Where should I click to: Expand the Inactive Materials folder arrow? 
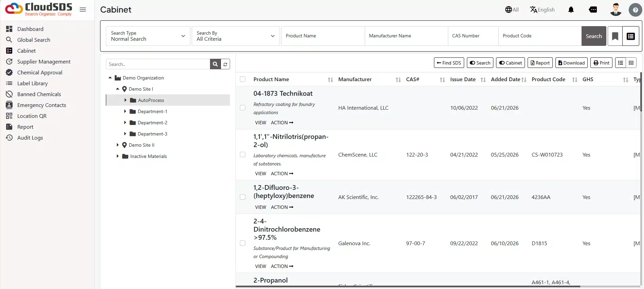(117, 156)
